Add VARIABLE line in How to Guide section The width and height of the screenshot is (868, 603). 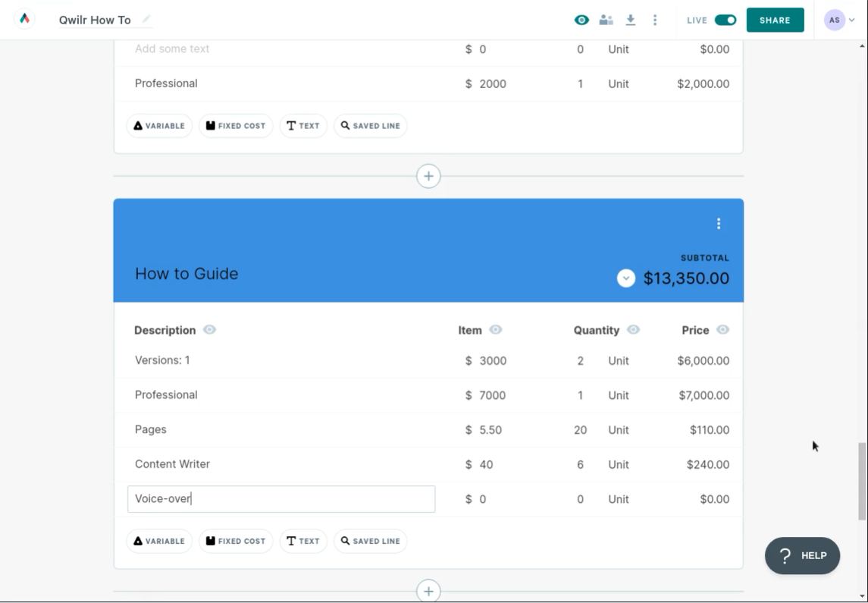click(159, 541)
